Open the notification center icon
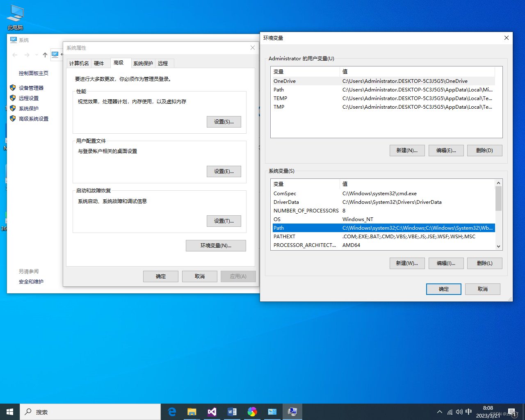525x420 pixels. (x=512, y=412)
